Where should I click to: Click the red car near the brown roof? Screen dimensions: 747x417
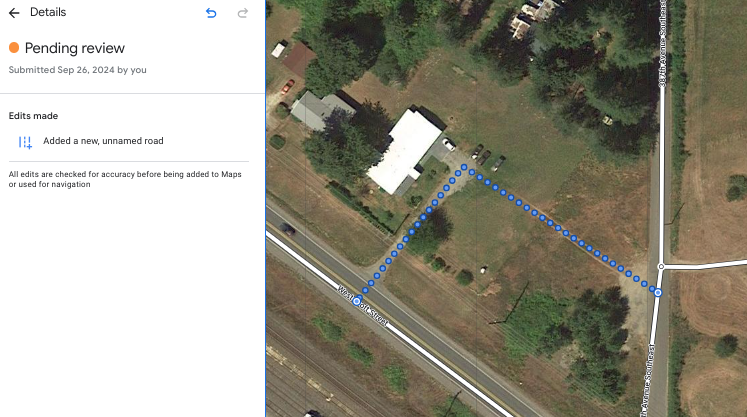point(288,87)
